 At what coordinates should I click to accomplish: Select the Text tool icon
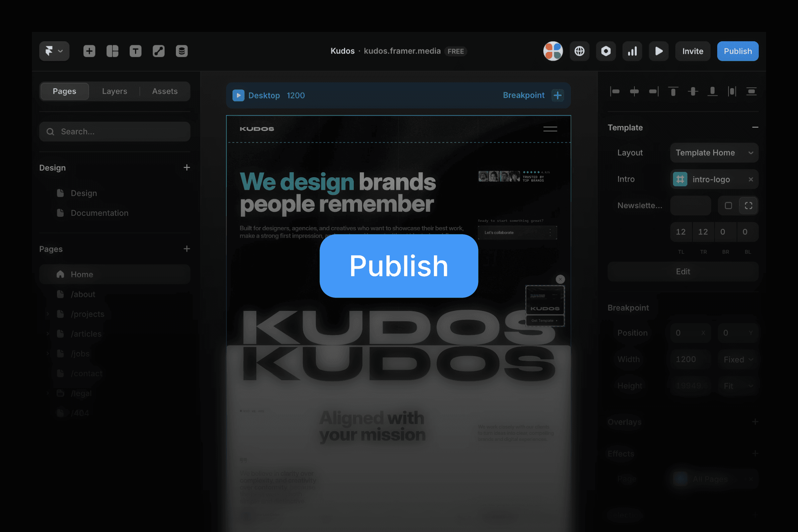coord(135,51)
